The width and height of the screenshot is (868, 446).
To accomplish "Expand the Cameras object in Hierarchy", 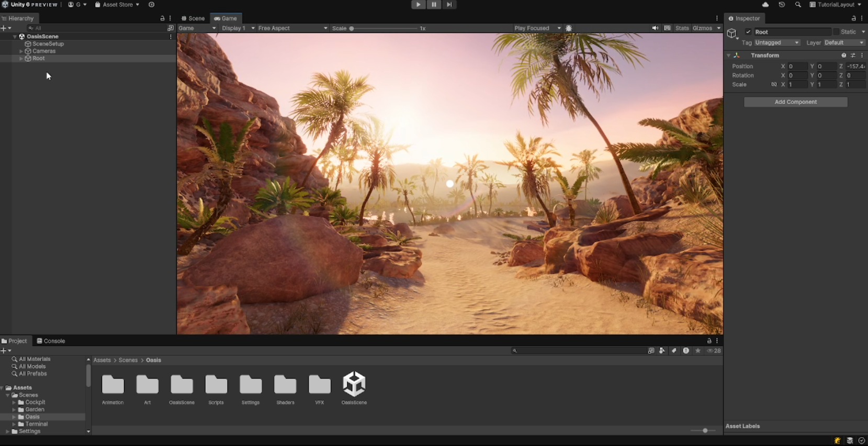I will (x=21, y=51).
